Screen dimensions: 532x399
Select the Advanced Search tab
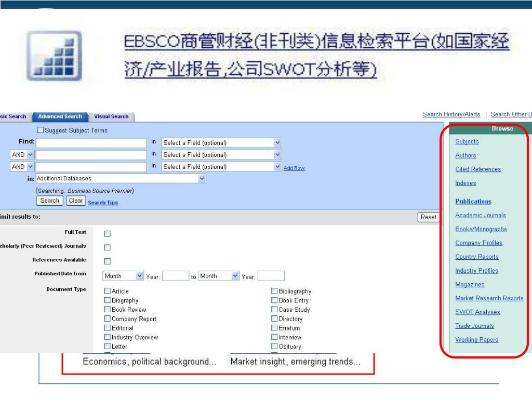(60, 116)
